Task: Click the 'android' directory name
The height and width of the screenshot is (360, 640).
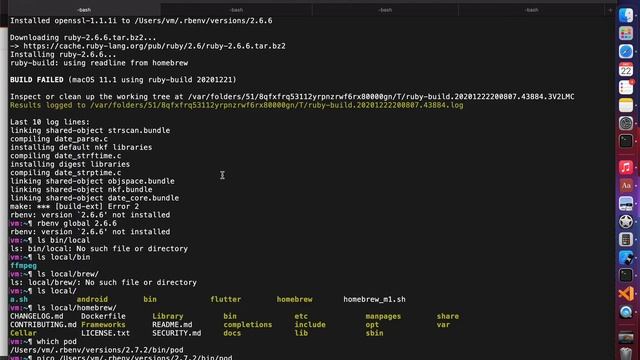Action: (x=92, y=299)
